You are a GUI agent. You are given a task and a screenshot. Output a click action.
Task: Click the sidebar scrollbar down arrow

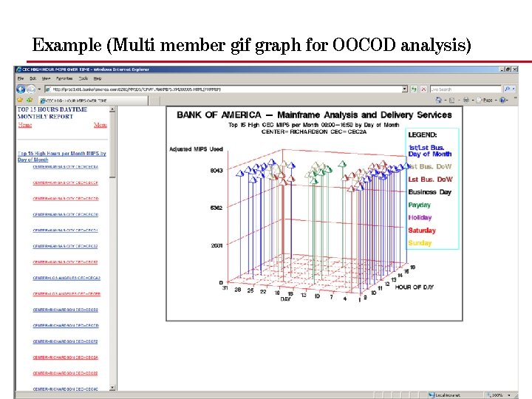pos(112,387)
